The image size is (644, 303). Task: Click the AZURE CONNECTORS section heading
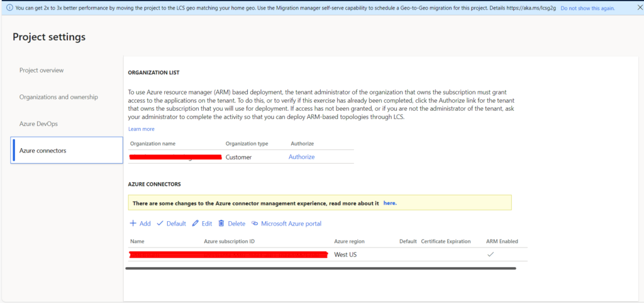[x=154, y=185]
